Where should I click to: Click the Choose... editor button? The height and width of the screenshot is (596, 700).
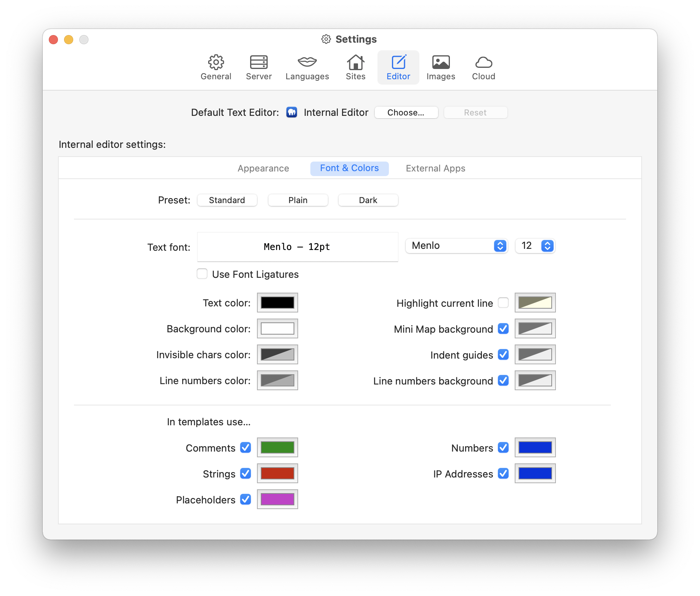[406, 112]
